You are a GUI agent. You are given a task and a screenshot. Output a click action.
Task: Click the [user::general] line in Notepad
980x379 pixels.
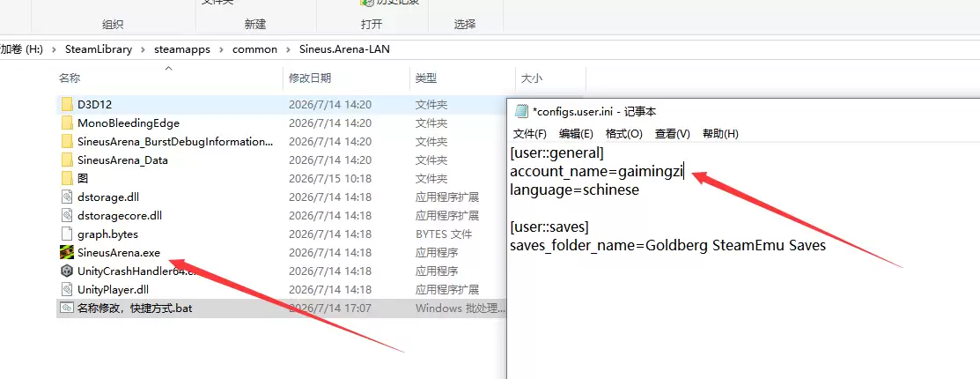click(556, 152)
